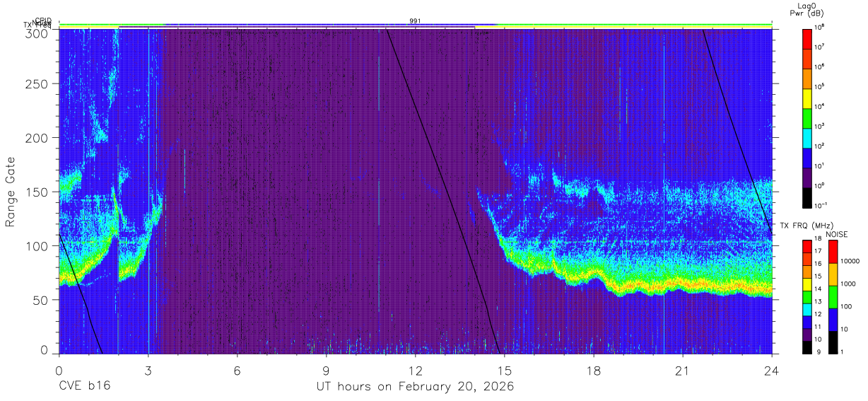Screen dimensions: 868x401
Task: Click the '16' label on TX FRQ colorbar
Action: pyautogui.click(x=819, y=265)
